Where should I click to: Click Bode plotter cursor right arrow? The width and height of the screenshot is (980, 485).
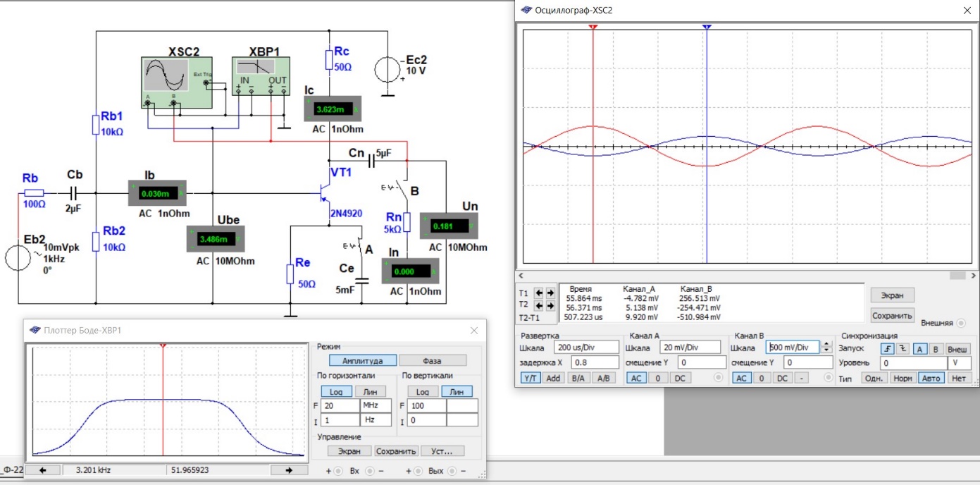click(289, 469)
